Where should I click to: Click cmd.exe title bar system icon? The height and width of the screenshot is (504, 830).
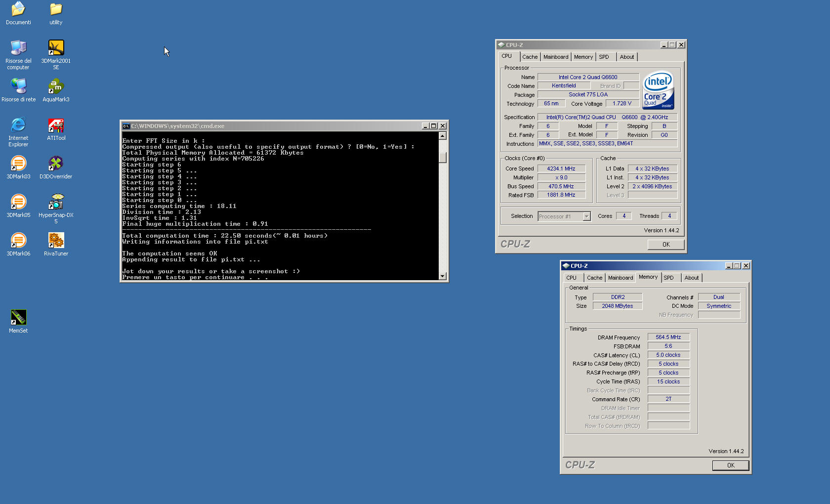click(x=126, y=126)
